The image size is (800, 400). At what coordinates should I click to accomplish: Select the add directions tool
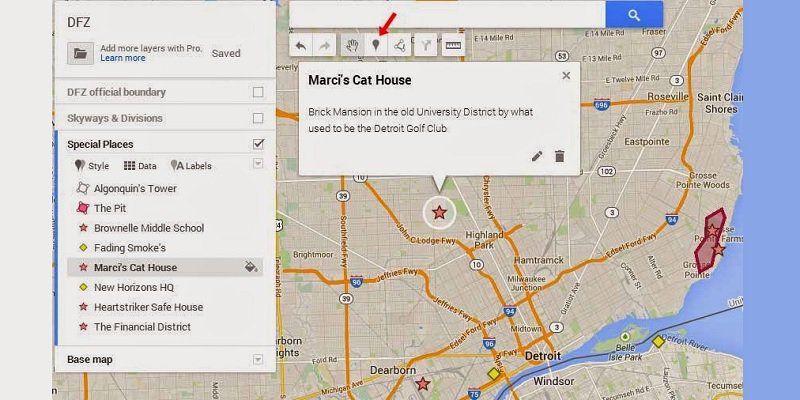click(x=426, y=45)
